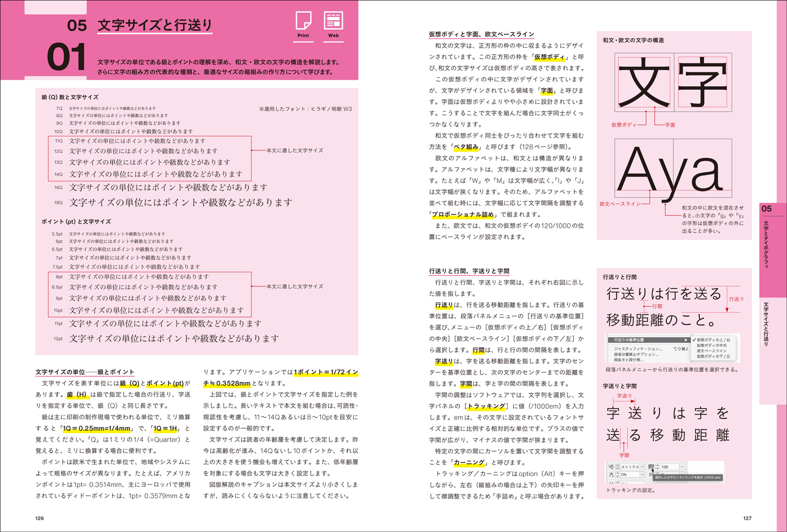The image size is (787, 532).
Task: Open 段落分離禁止オプション menu entry
Action: pyautogui.click(x=636, y=354)
